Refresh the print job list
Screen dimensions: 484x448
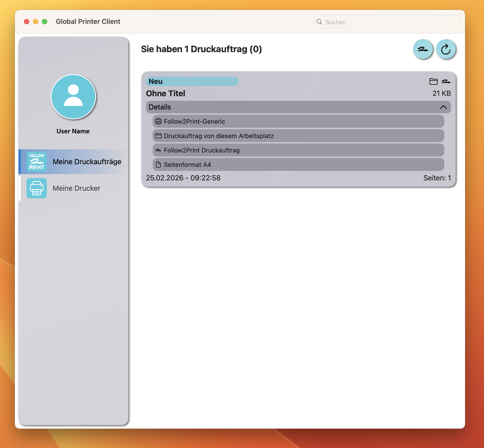coord(446,49)
